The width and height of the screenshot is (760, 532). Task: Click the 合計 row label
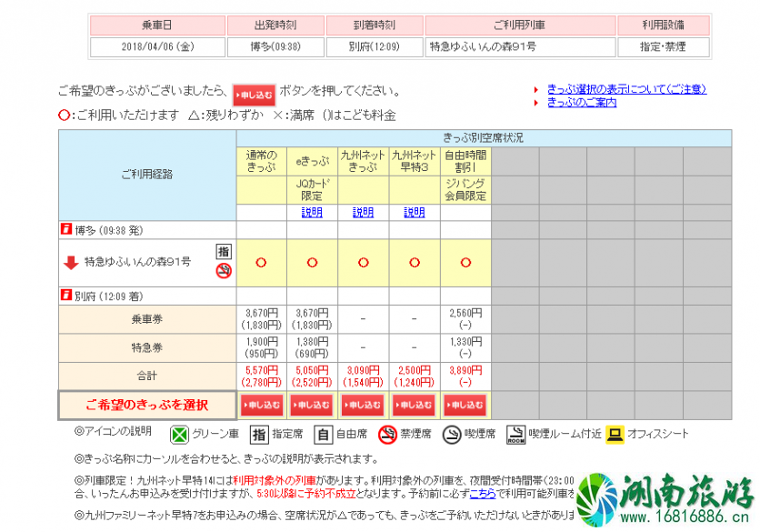147,376
